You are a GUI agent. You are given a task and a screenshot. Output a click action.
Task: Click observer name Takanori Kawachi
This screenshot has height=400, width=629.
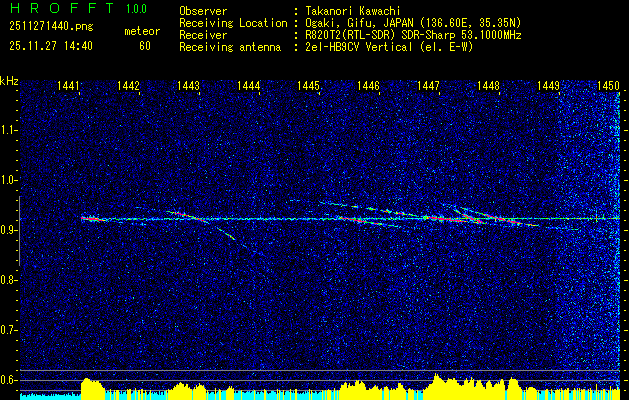pyautogui.click(x=353, y=11)
